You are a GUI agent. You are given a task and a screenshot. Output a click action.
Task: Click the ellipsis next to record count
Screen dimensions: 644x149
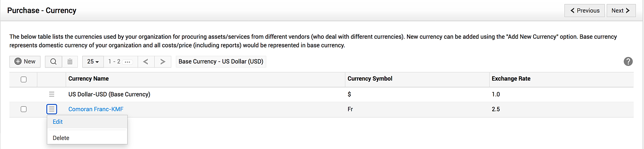[128, 62]
